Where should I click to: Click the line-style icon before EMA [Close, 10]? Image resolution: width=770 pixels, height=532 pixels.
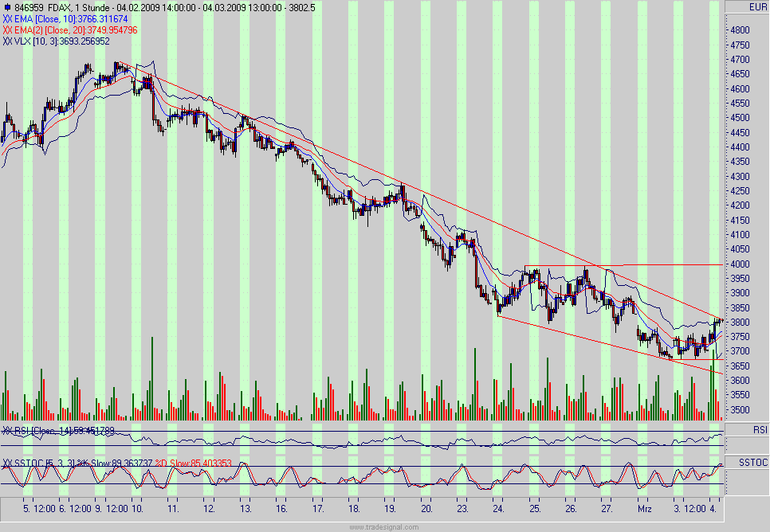(x=7, y=19)
